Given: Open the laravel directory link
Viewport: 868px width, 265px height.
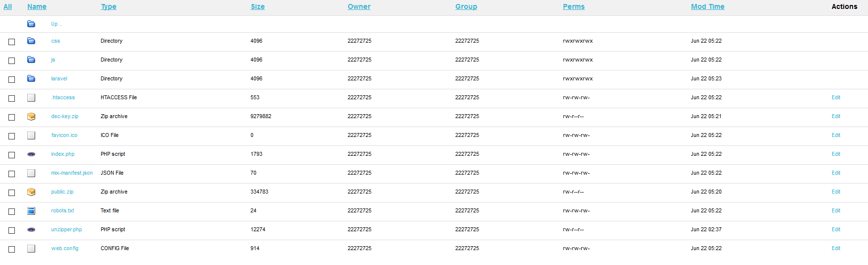Looking at the screenshot, I should [x=59, y=78].
